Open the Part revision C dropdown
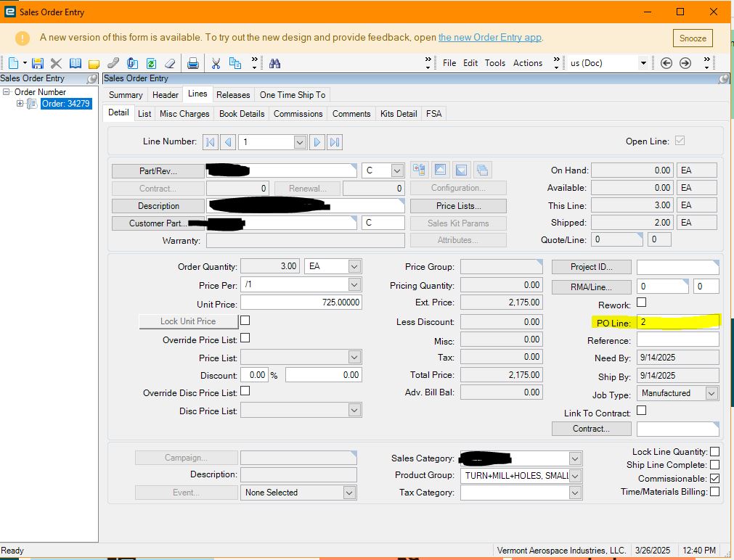 click(x=397, y=170)
